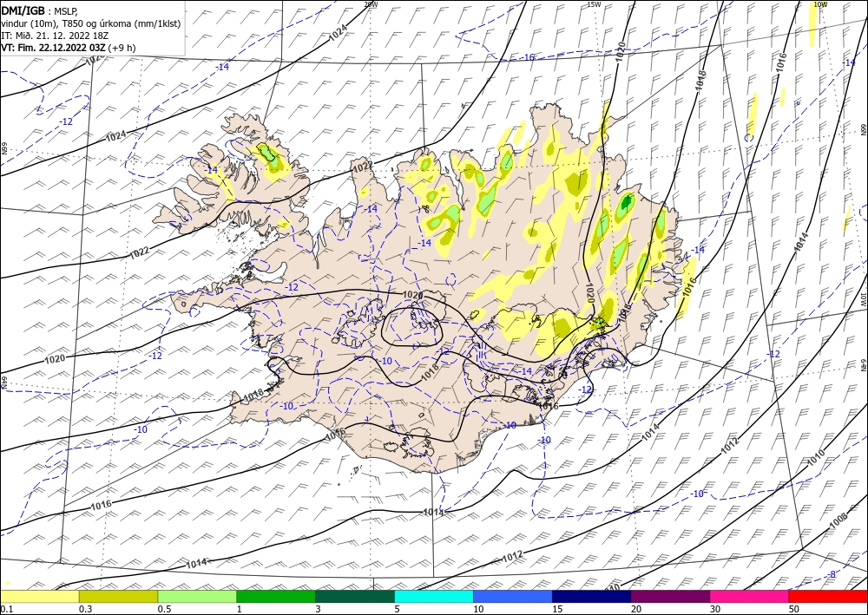Click the "5" legend value
This screenshot has width=868, height=615.
coord(398,609)
